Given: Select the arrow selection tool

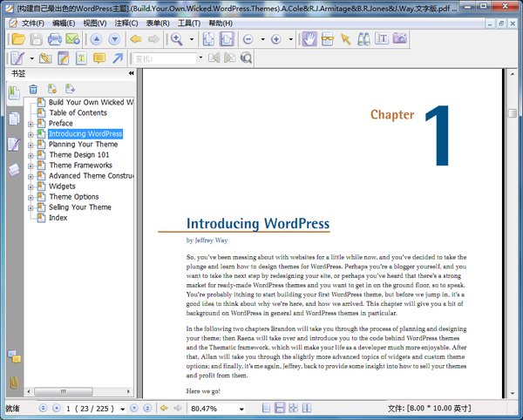Looking at the screenshot, I should [345, 39].
